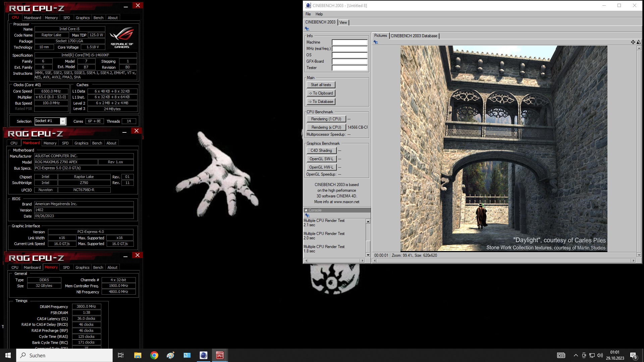Click the ROG MAXIMUS Z790 APEX model field

pos(66,162)
